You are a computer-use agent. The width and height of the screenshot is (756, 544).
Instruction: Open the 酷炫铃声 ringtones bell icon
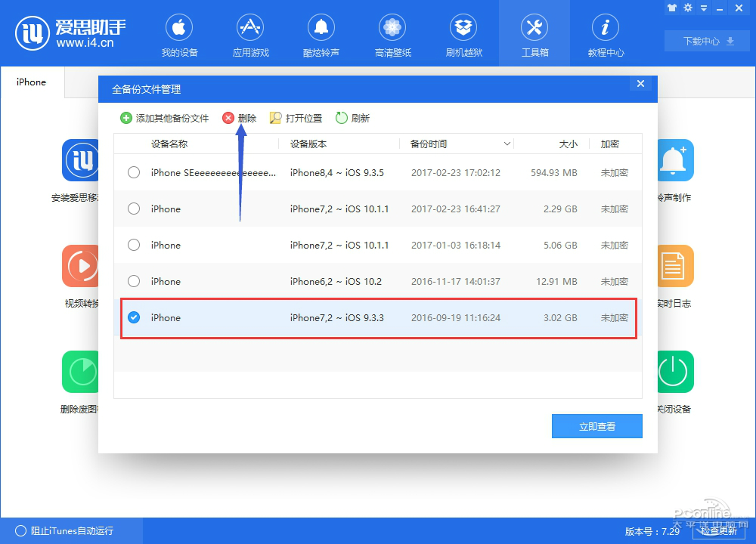click(x=321, y=36)
